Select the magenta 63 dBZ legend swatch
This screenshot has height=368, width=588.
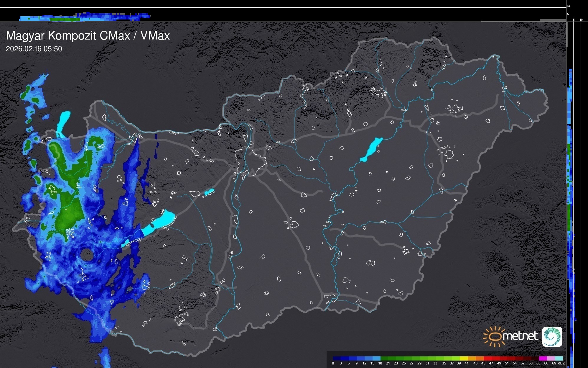click(543, 358)
